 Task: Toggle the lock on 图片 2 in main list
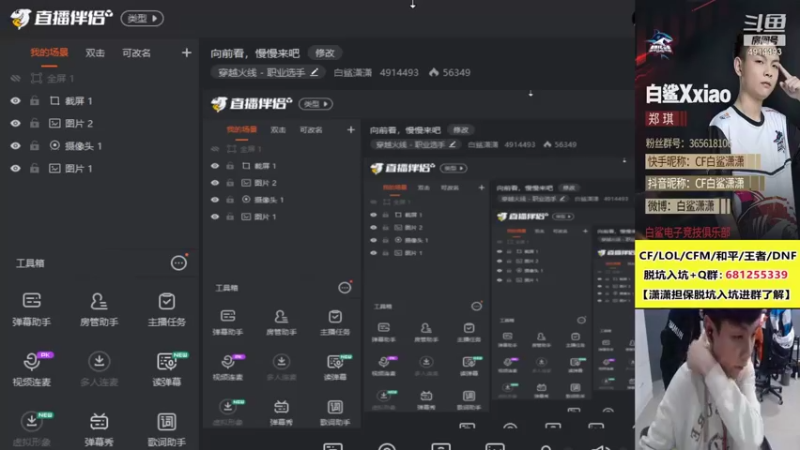34,123
